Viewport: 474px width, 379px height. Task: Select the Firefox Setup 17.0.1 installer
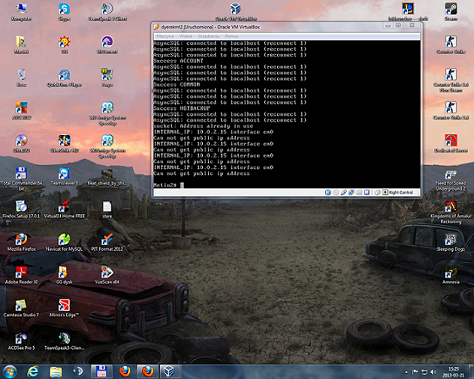[21, 209]
